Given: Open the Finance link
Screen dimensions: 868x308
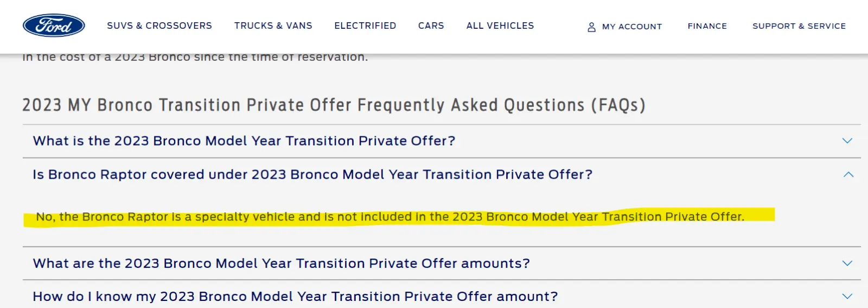Looking at the screenshot, I should (707, 26).
